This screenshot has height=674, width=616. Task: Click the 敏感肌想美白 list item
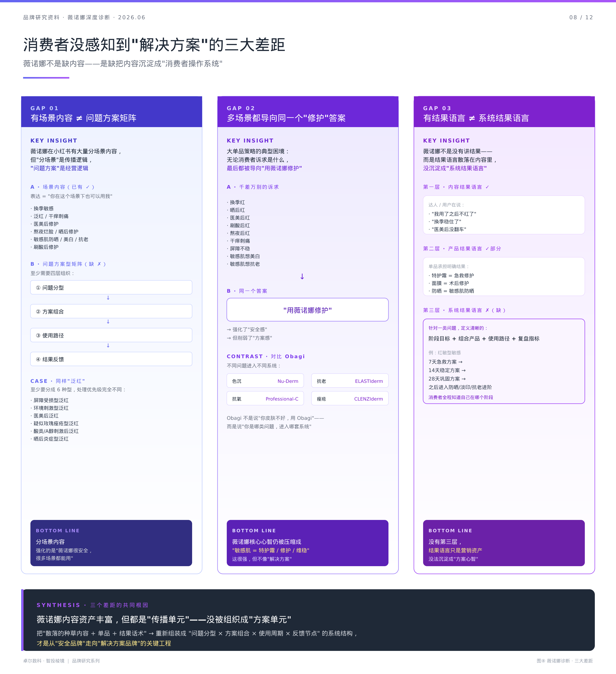click(243, 256)
